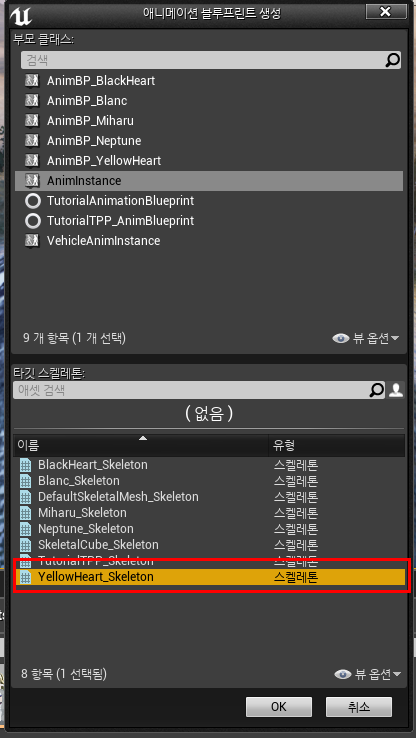Screen dimensions: 416x738
Task: Click the user filter icon beside asset search
Action: click(x=396, y=390)
